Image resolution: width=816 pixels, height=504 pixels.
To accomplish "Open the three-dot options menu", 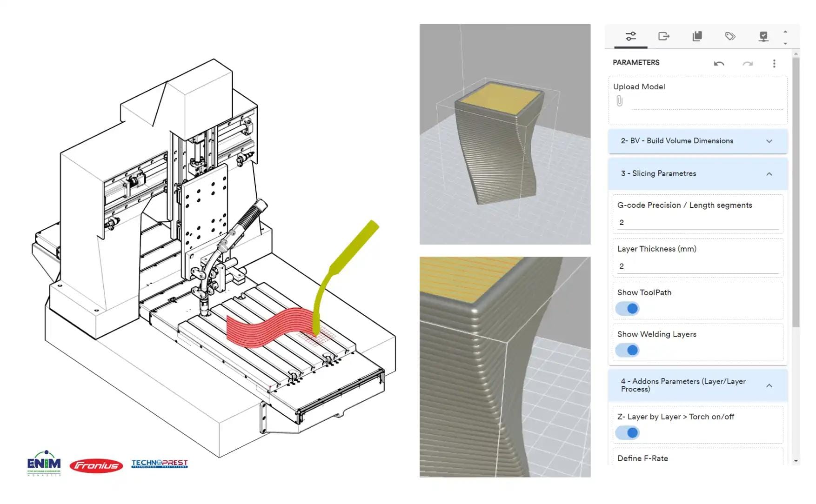I will click(x=775, y=63).
